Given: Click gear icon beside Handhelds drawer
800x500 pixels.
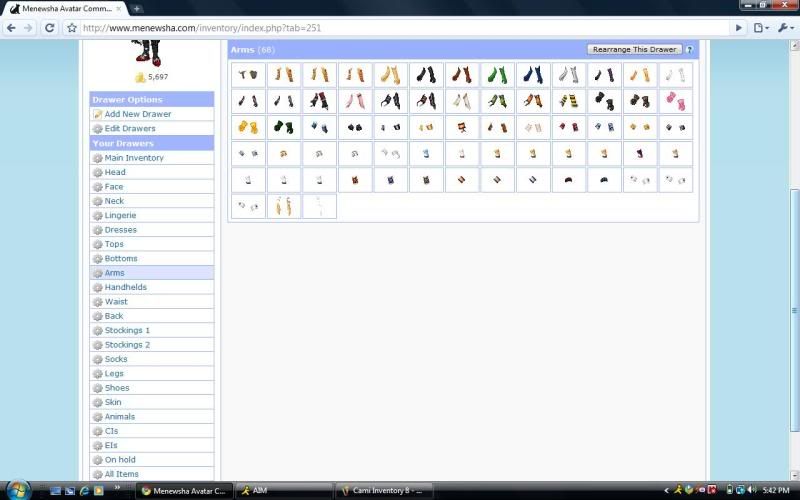Looking at the screenshot, I should coord(97,287).
